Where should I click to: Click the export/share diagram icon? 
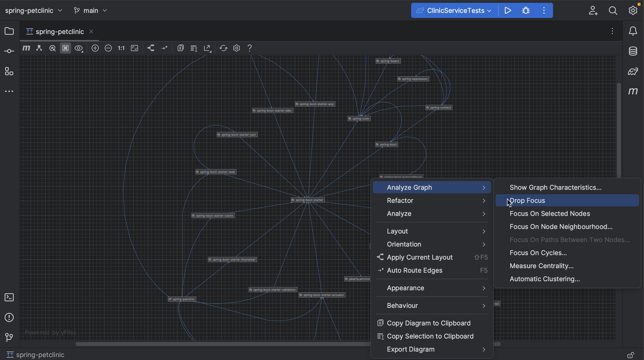tap(207, 48)
